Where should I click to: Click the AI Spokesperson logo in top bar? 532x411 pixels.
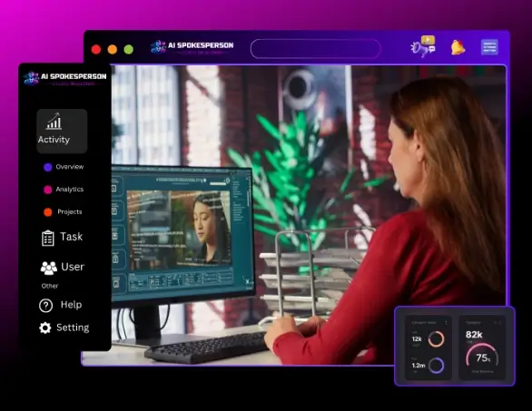click(192, 47)
